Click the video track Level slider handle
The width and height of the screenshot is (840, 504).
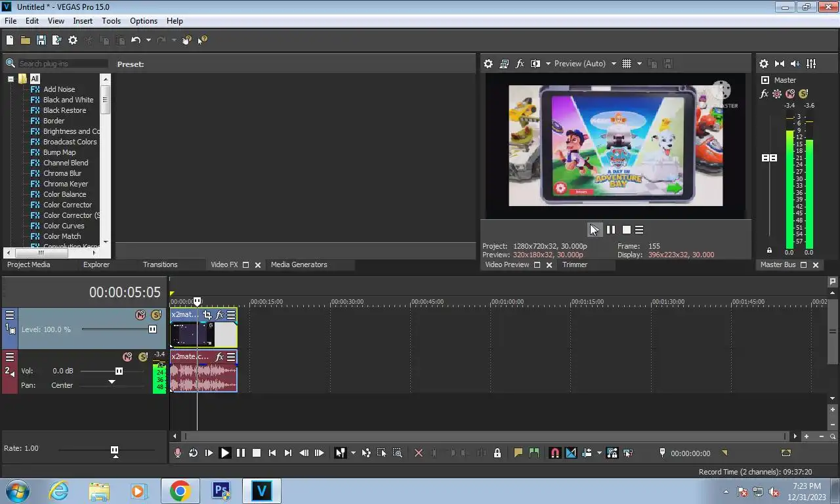tap(152, 329)
